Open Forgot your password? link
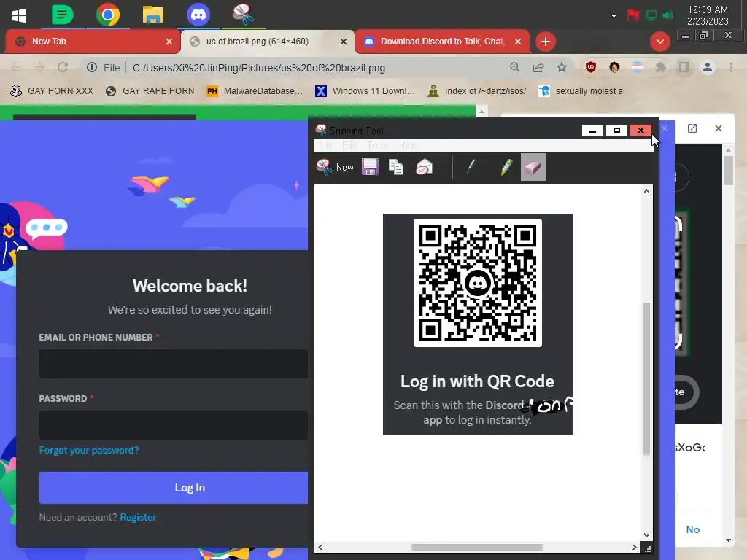The image size is (747, 560). (89, 450)
